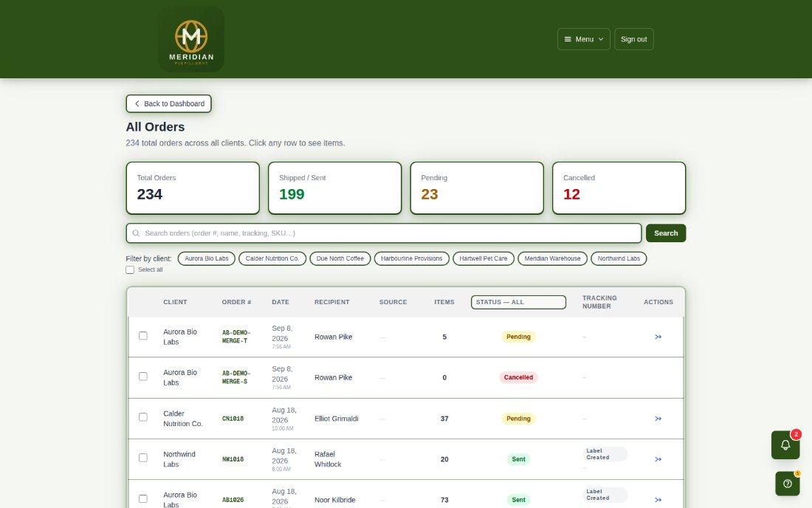Click the Client column header
Viewport: 812px width, 508px height.
tap(175, 303)
